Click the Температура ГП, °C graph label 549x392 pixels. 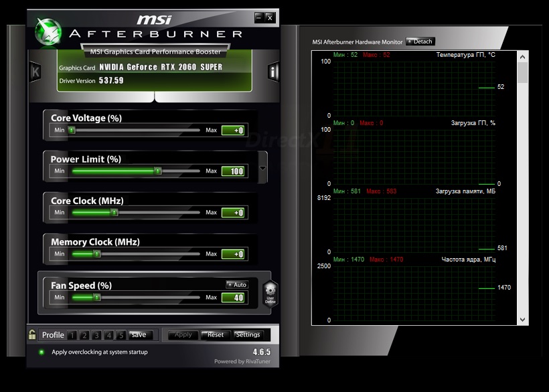[x=466, y=55]
